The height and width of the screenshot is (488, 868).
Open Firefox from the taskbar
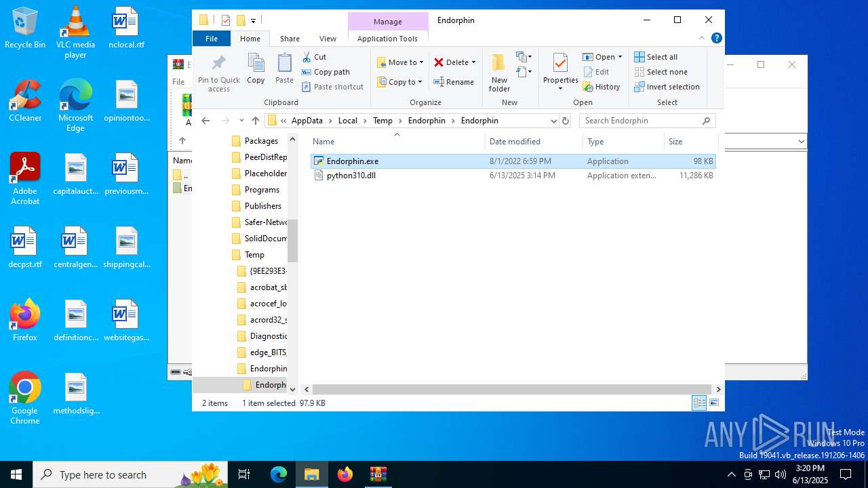(345, 474)
